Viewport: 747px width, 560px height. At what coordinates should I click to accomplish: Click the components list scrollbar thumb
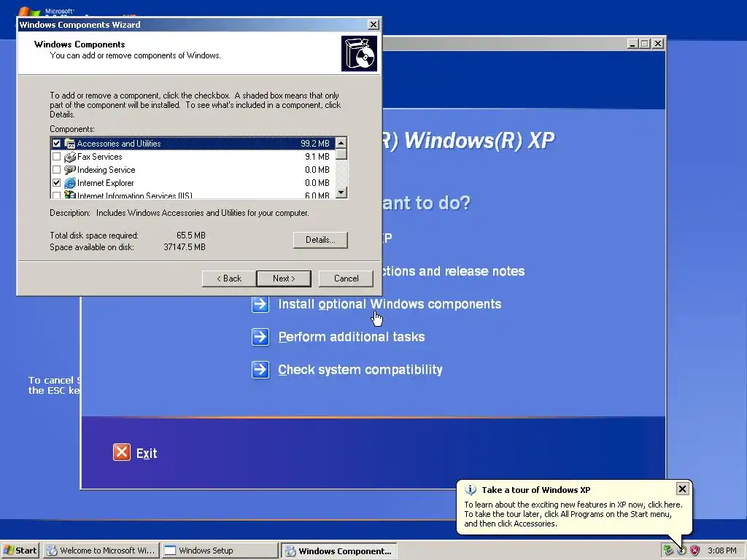tap(341, 155)
